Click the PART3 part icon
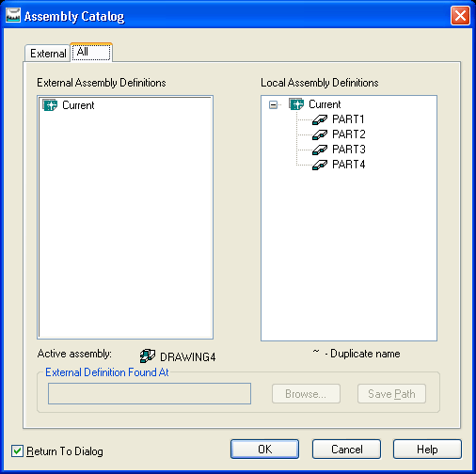476x474 pixels. pyautogui.click(x=320, y=150)
